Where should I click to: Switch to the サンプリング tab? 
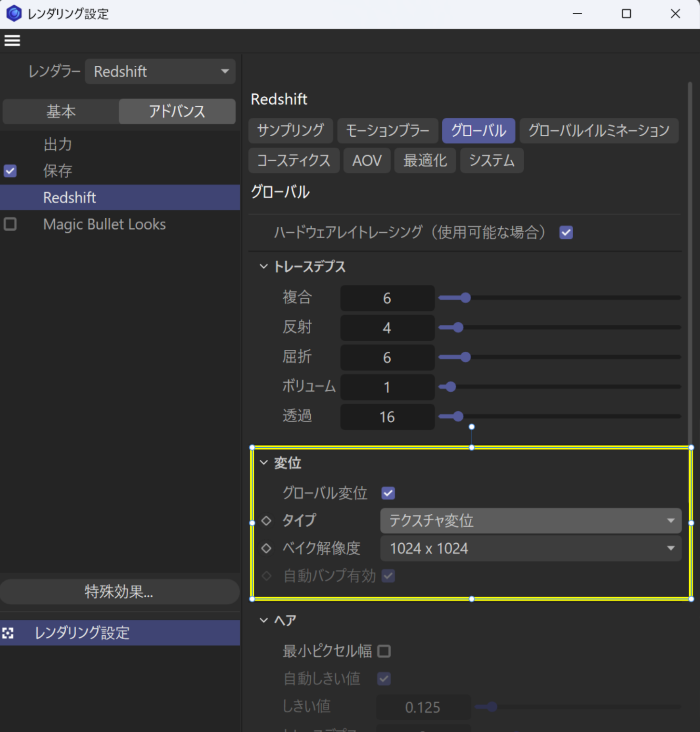point(290,131)
